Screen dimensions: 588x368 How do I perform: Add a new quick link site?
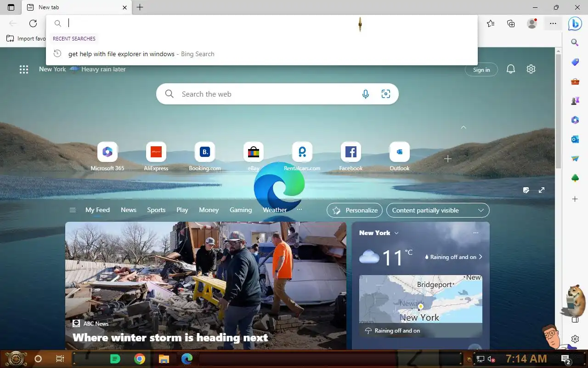pyautogui.click(x=448, y=159)
